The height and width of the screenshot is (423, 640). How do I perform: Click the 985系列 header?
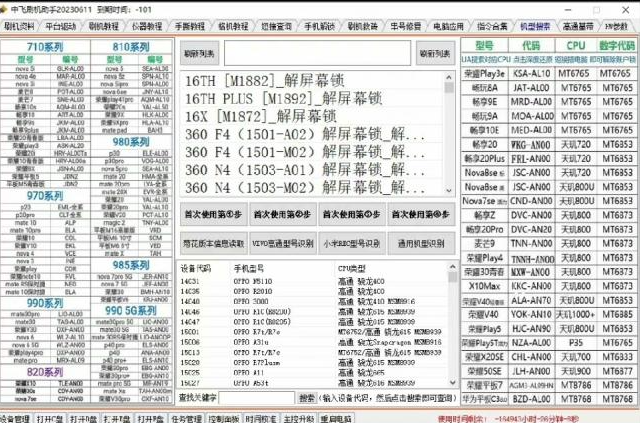click(x=131, y=265)
